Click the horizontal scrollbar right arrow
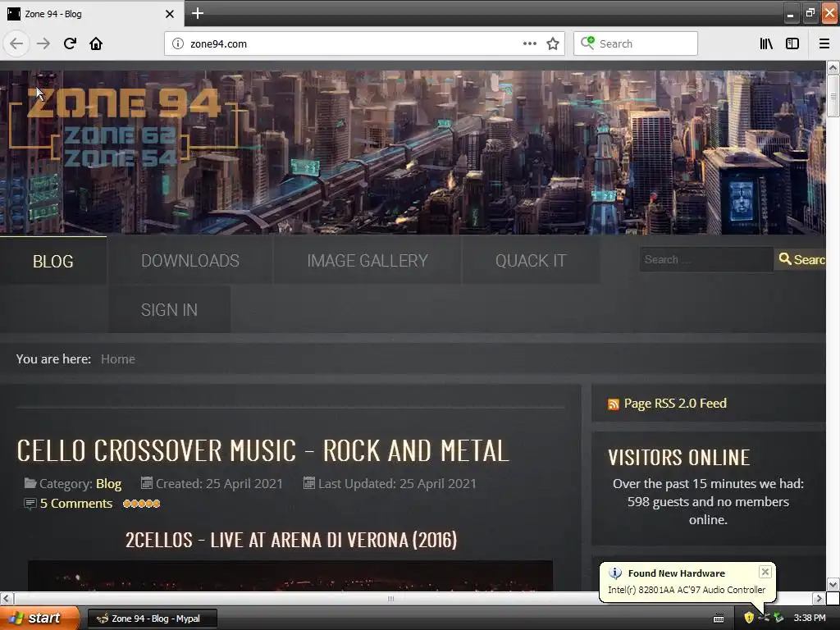The image size is (840, 630). pyautogui.click(x=819, y=598)
